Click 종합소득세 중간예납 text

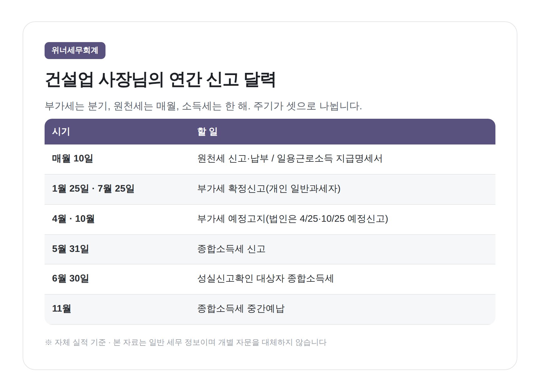(241, 308)
